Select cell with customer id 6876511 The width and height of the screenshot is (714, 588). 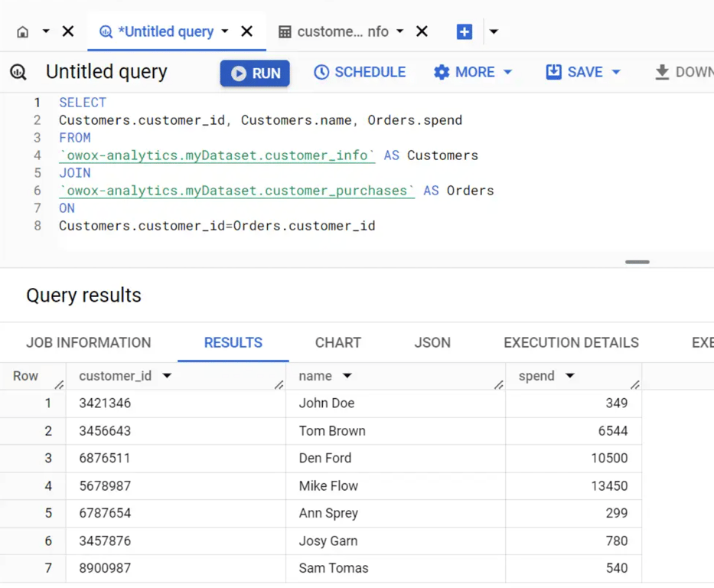pyautogui.click(x=176, y=458)
